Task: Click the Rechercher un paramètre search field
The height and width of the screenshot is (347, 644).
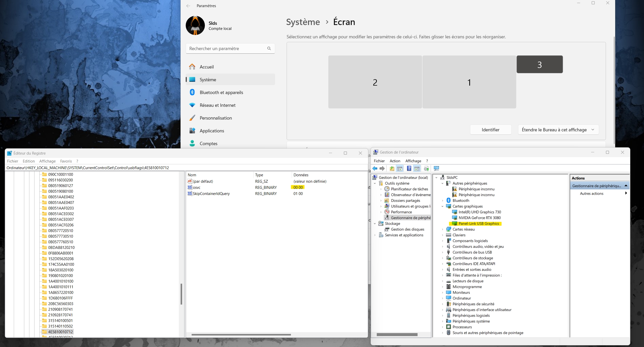Action: tap(227, 49)
